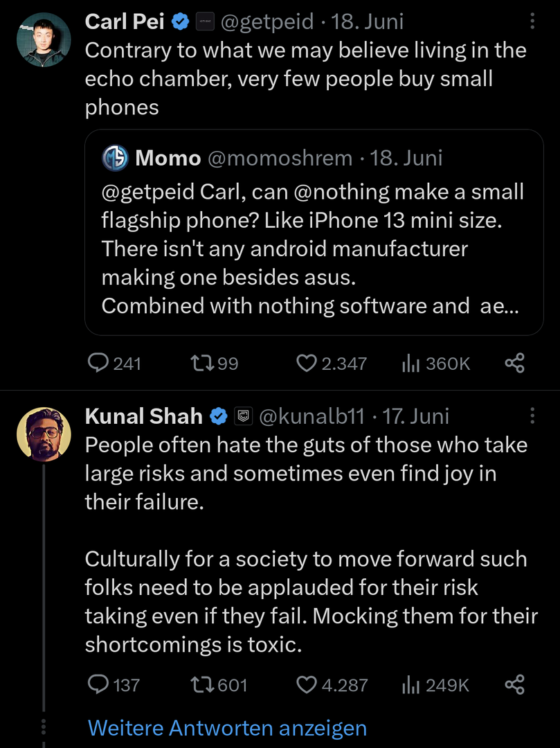Click Momo's avatar in quoted tweet
The height and width of the screenshot is (748, 560).
coord(116,158)
